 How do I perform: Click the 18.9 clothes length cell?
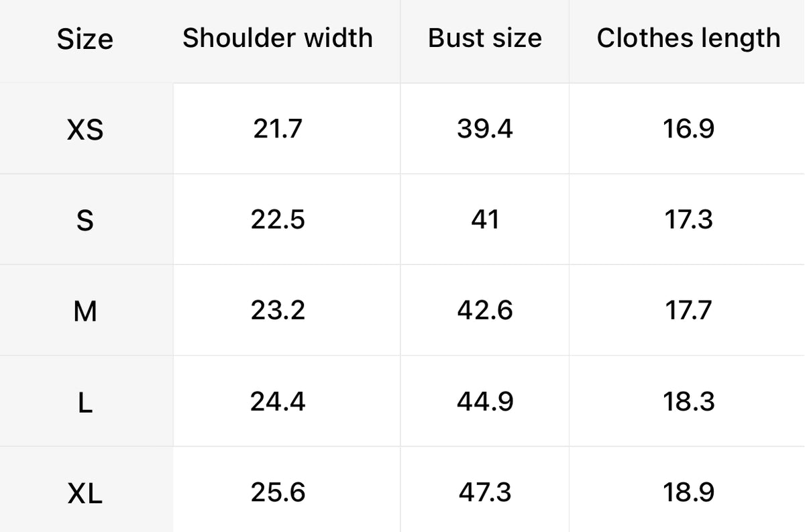[688, 493]
